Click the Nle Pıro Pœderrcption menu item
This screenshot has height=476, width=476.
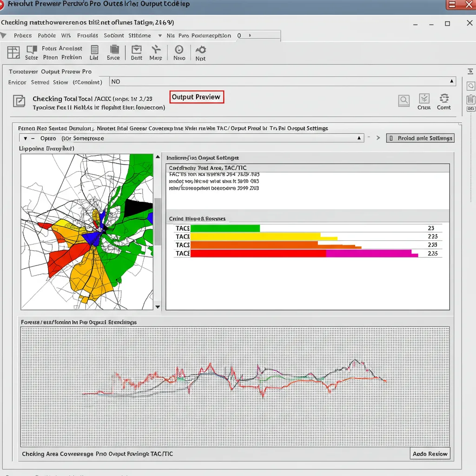(x=199, y=35)
